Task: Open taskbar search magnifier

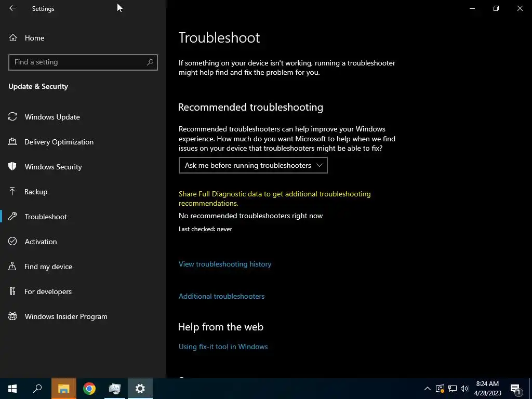Action: pos(37,389)
